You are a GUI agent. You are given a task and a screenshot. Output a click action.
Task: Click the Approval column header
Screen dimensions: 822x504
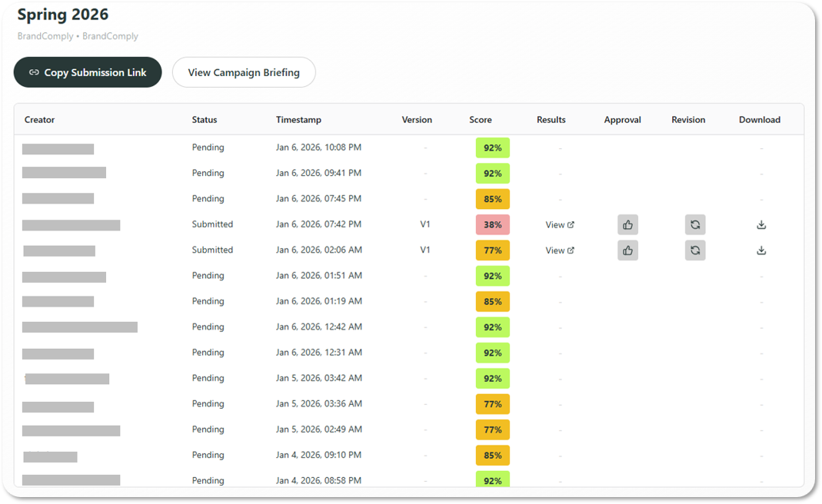coord(622,119)
